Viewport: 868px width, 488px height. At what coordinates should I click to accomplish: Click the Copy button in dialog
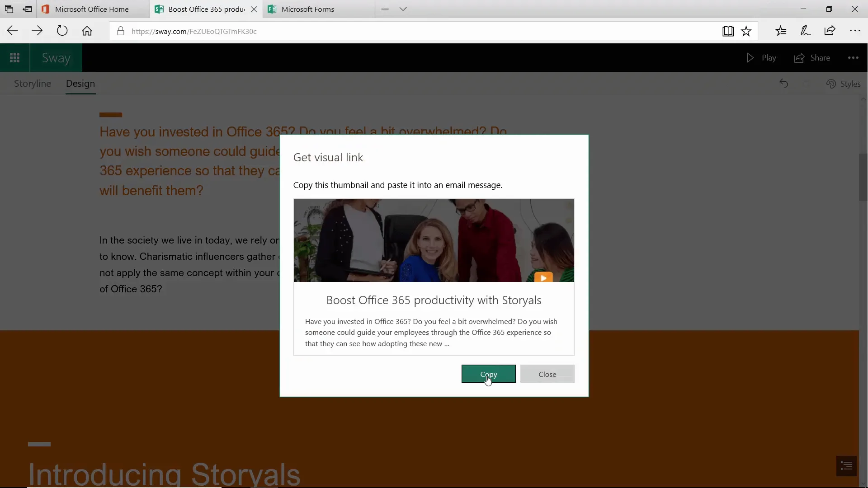click(488, 374)
